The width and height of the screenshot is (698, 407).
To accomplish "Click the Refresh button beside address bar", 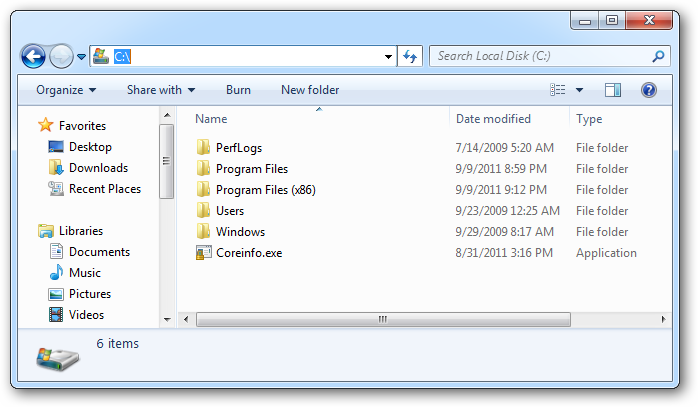I will click(x=410, y=57).
